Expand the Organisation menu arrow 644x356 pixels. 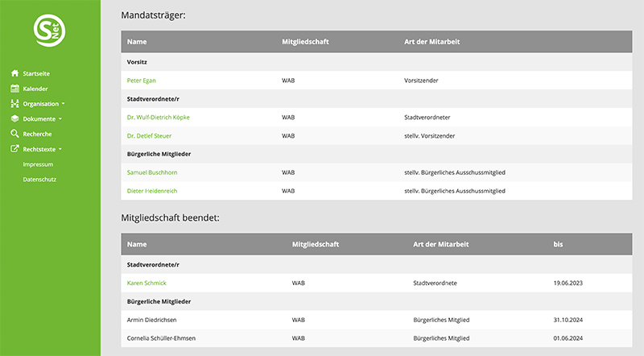coord(63,104)
